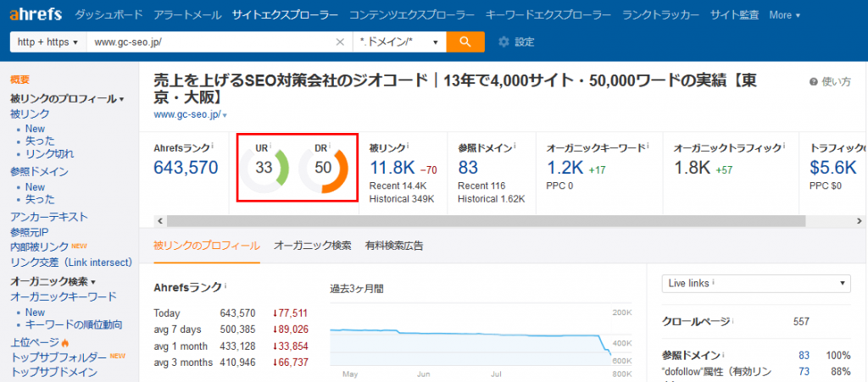Viewport: 868px width, 382px height.
Task: Click 内部被リンク in the sidebar
Action: (x=39, y=246)
